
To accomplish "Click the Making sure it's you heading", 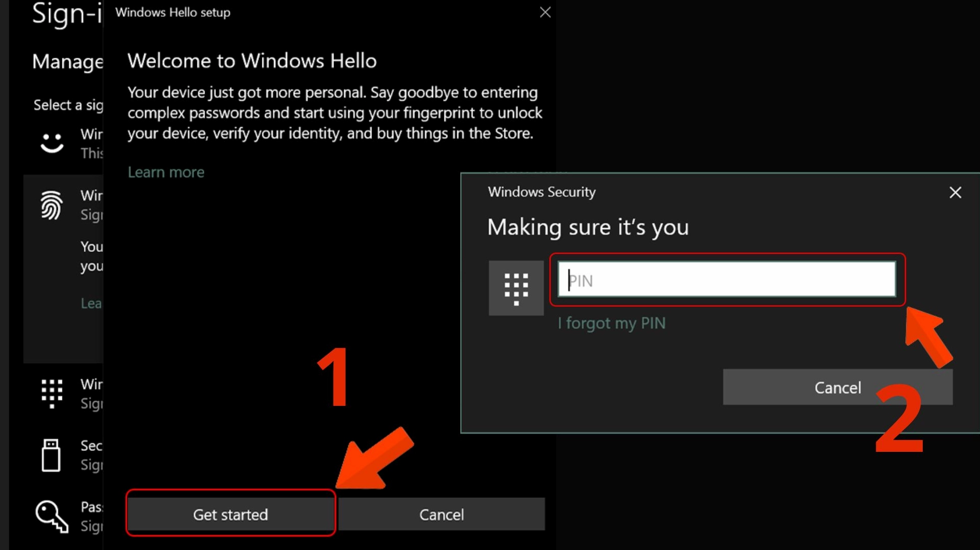I will 588,227.
